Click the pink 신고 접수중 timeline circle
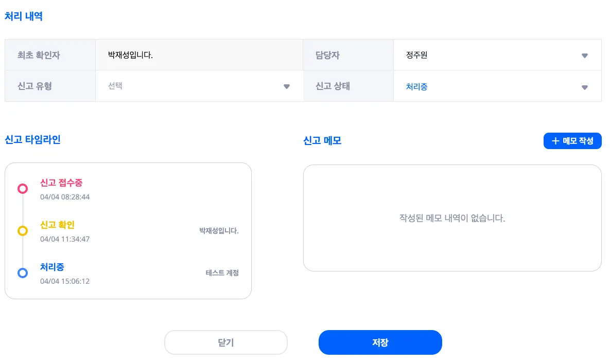Image resolution: width=610 pixels, height=364 pixels. [x=23, y=189]
